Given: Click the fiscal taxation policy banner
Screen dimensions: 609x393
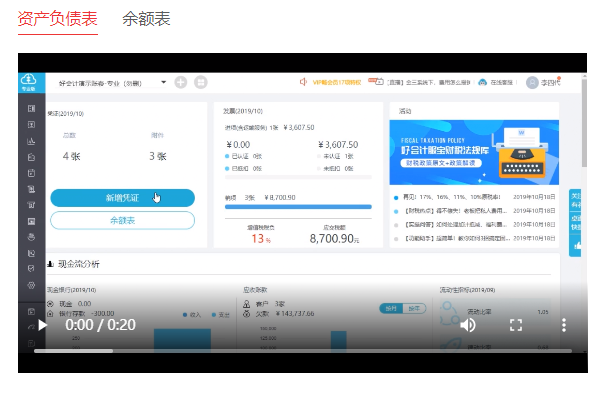Looking at the screenshot, I should [x=474, y=152].
